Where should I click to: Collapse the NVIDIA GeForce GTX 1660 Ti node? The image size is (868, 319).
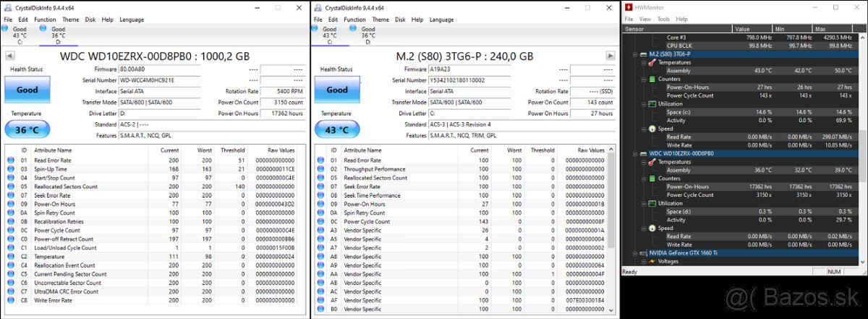tap(634, 253)
